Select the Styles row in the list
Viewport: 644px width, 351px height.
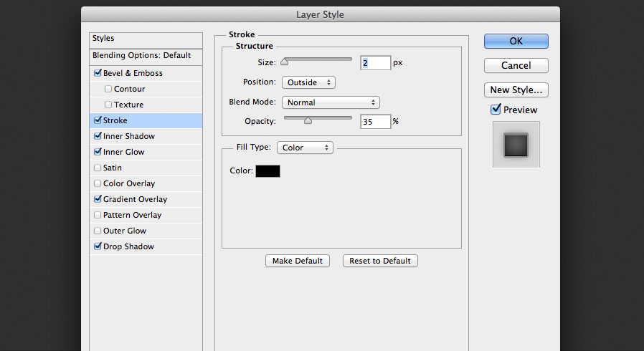point(146,40)
